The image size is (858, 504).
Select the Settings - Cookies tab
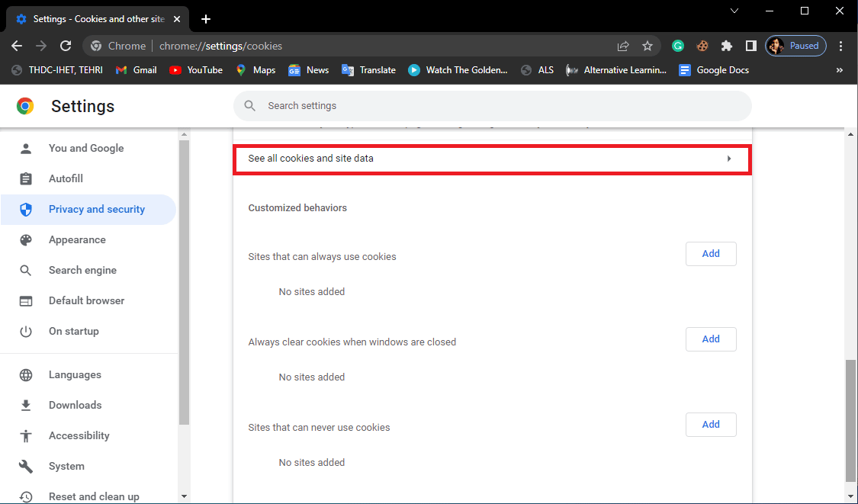pos(98,19)
